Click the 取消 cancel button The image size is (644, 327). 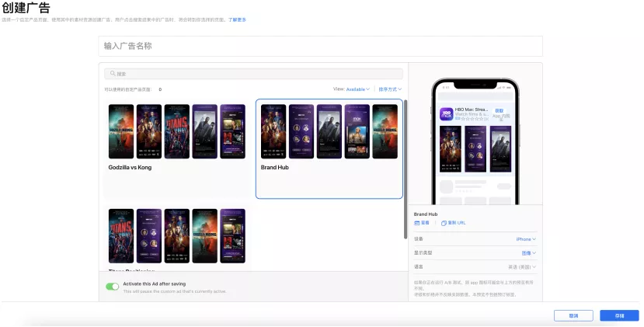pos(573,315)
